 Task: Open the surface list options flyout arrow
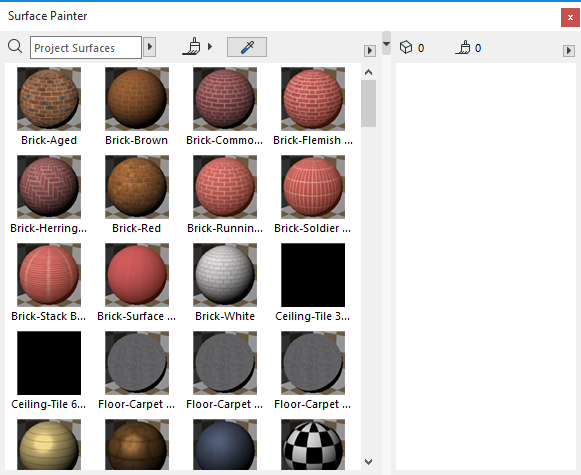369,50
